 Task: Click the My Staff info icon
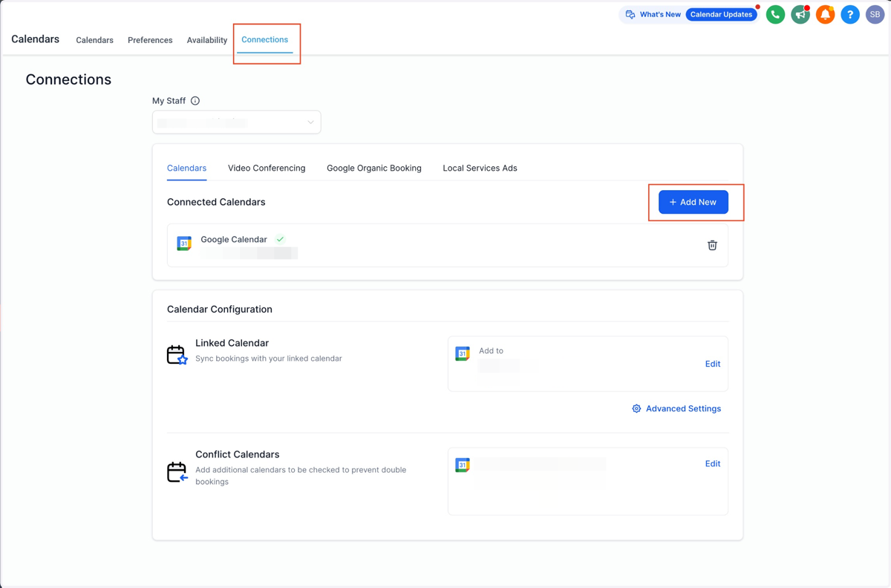[195, 101]
